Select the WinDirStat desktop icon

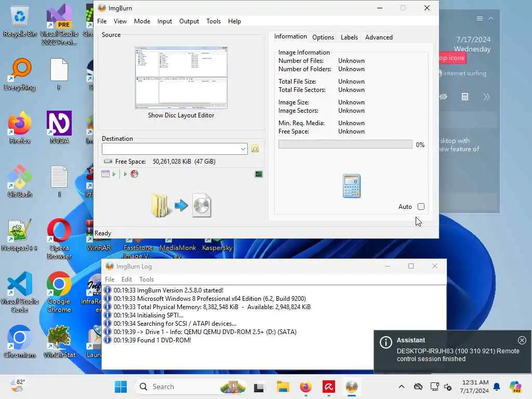pyautogui.click(x=59, y=342)
